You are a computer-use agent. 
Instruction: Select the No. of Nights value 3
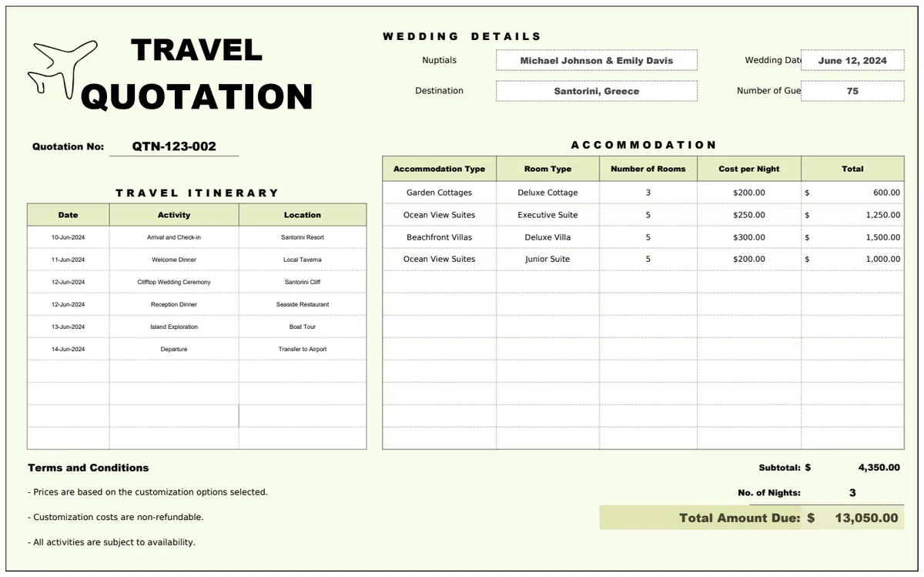tap(852, 492)
